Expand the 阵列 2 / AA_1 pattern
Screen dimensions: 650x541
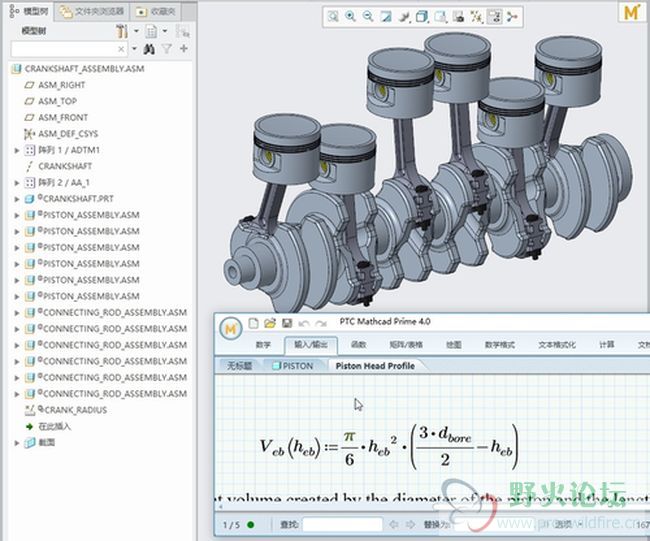coord(17,182)
